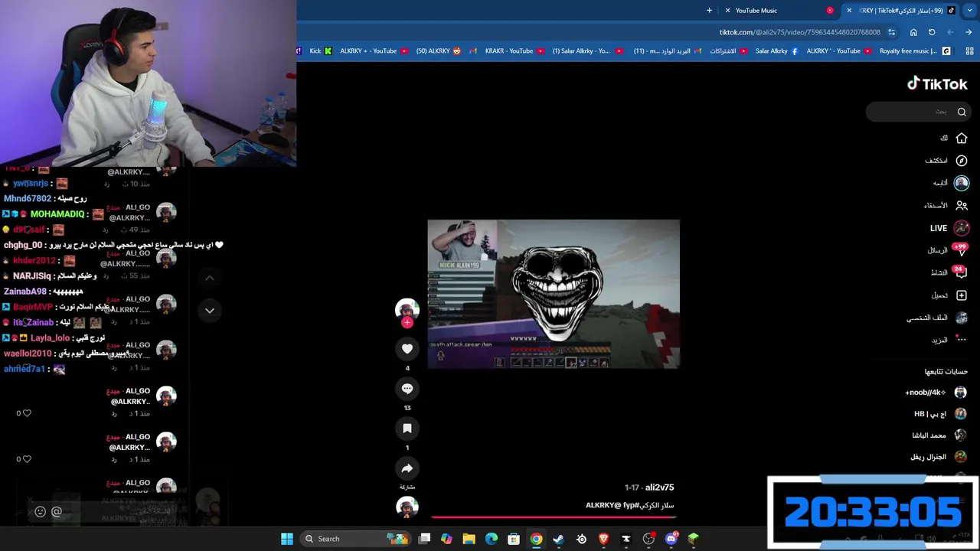The image size is (980, 551).
Task: Go to previous video with up chevron
Action: click(209, 278)
